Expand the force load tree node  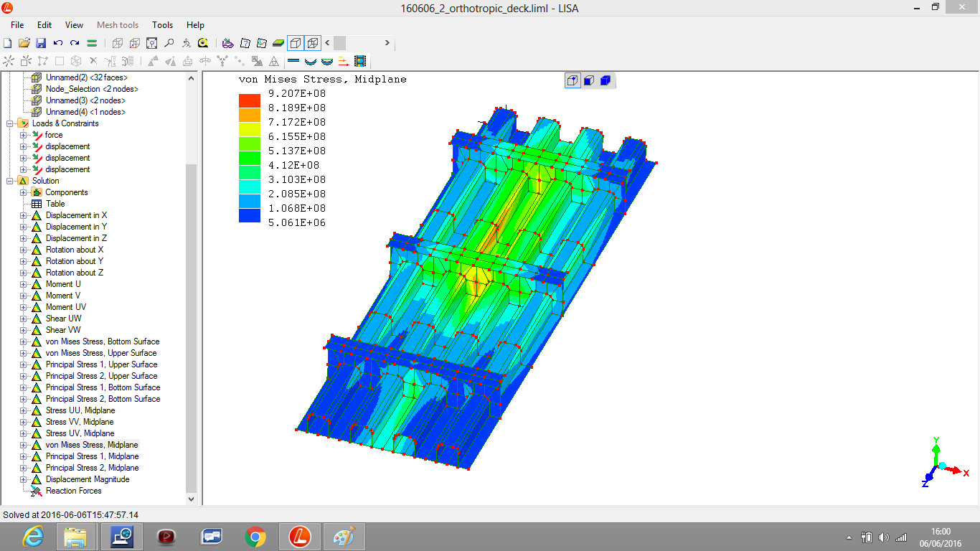24,135
